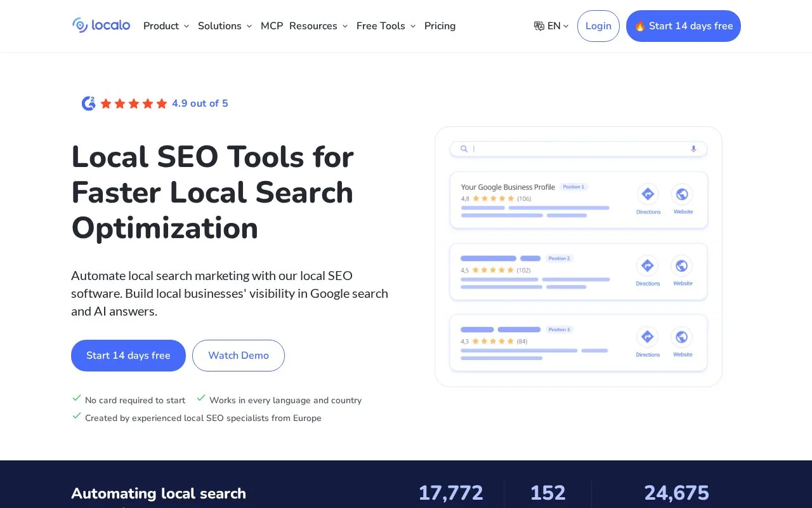Click the 24,675 statistic
812x508 pixels.
pyautogui.click(x=676, y=493)
